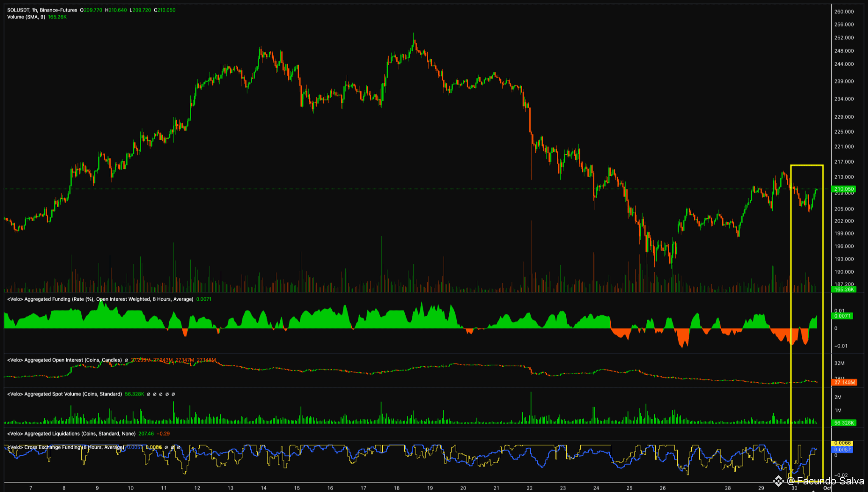Image resolution: width=868 pixels, height=492 pixels.
Task: Click last ∅ symbol in Cross Exchange Funding legend
Action: pos(178,448)
